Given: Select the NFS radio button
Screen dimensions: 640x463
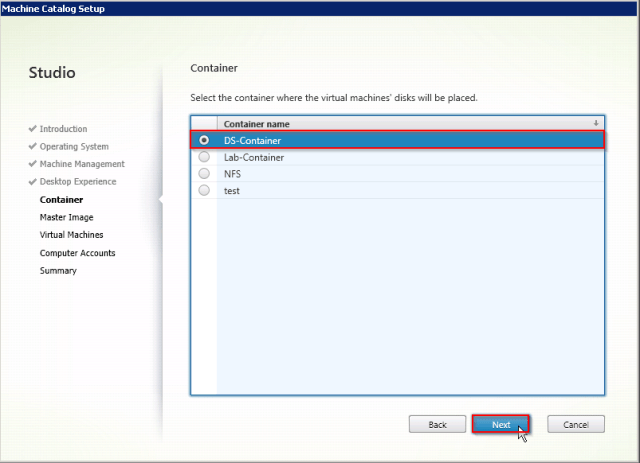Looking at the screenshot, I should 204,174.
